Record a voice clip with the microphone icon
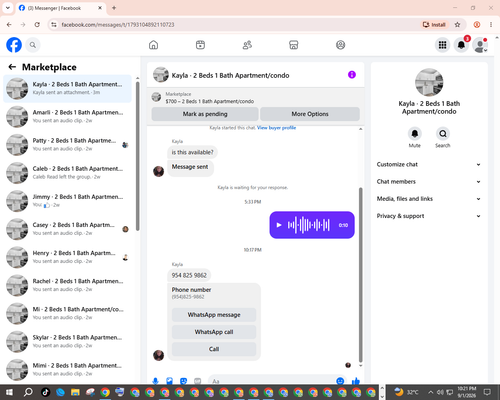Image resolution: width=500 pixels, height=400 pixels. tap(155, 381)
